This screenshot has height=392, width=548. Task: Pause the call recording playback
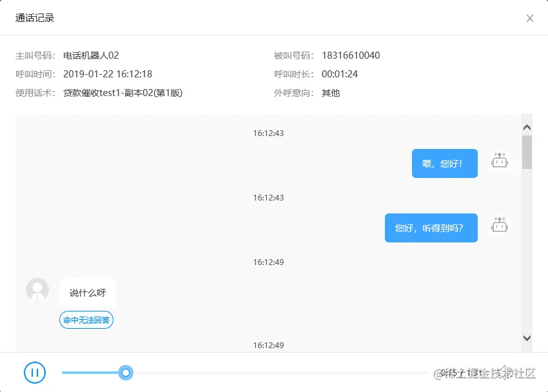click(x=35, y=373)
